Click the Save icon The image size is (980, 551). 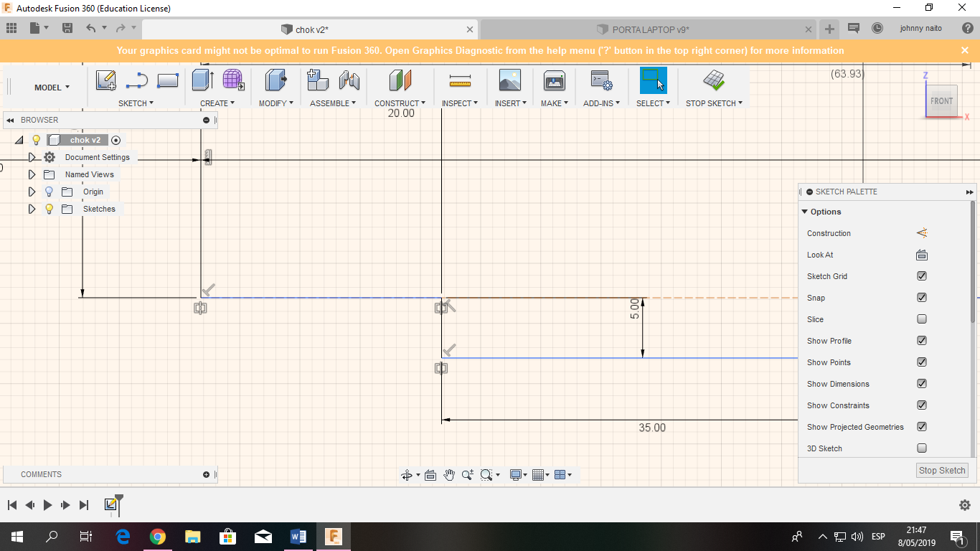click(x=67, y=28)
